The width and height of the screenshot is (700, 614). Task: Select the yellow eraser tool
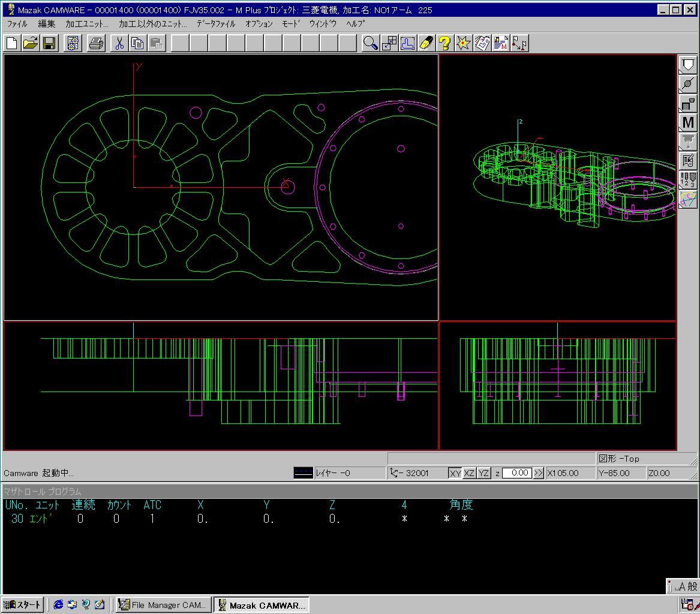pyautogui.click(x=426, y=43)
